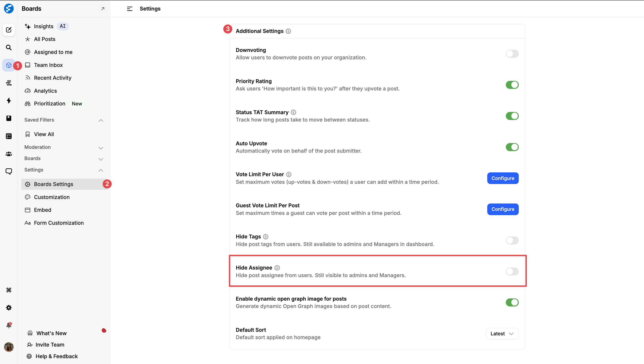This screenshot has height=364, width=644.
Task: Open Customization in the sidebar
Action: coord(52,197)
